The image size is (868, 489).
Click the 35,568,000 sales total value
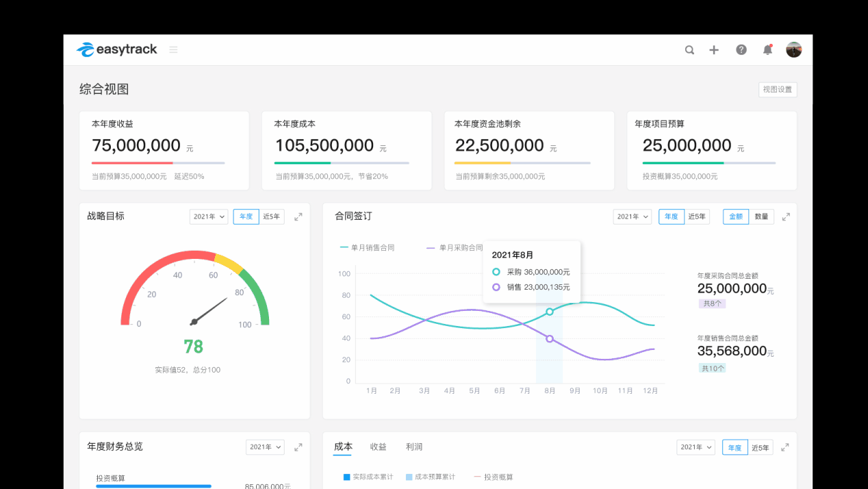click(x=732, y=351)
